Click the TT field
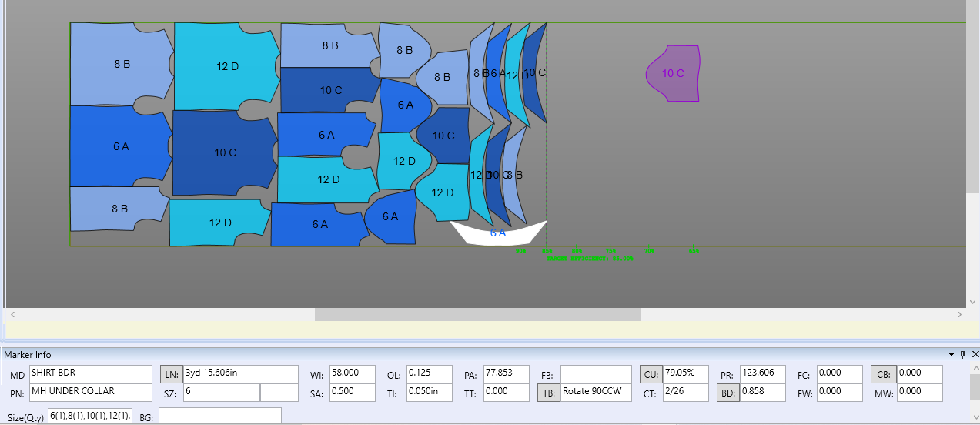This screenshot has width=980, height=425. [x=507, y=392]
